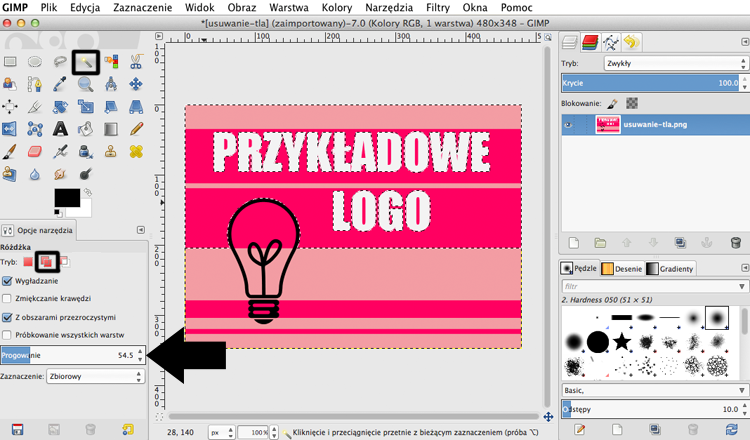The height and width of the screenshot is (440, 750).
Task: Enable Zmiękczanie krawędzi checkbox
Action: 7,298
